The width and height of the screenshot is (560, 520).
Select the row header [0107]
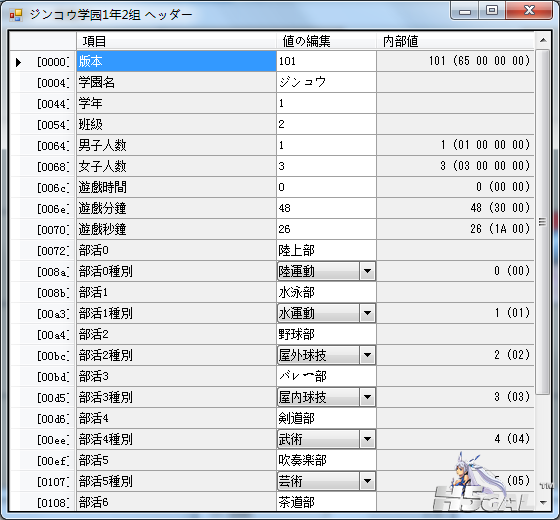point(43,482)
